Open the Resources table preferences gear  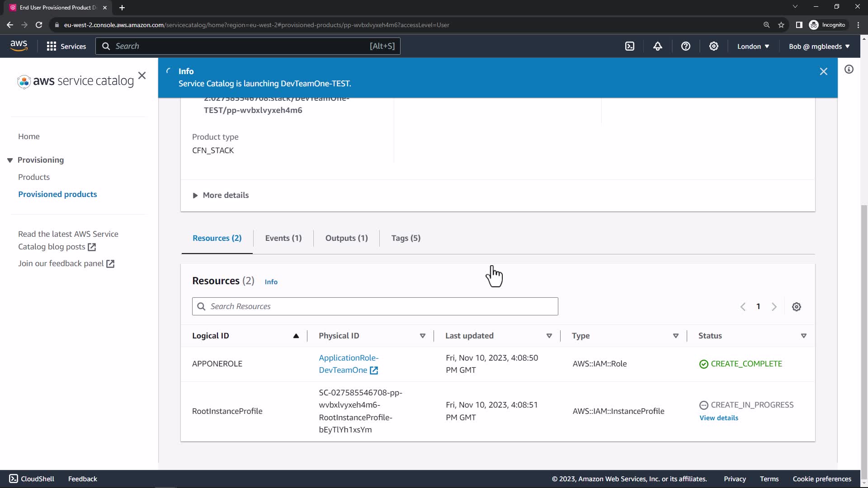click(797, 307)
